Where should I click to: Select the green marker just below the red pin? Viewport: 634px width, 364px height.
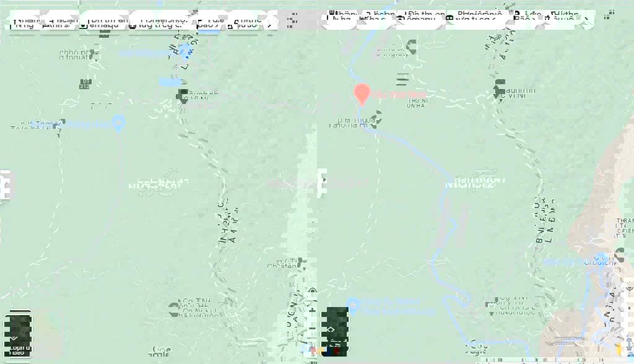(375, 117)
